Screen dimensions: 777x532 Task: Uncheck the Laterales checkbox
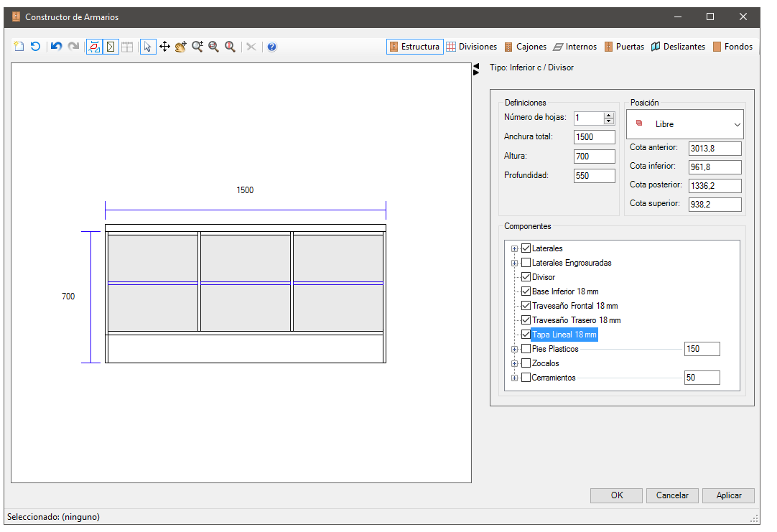coord(526,248)
